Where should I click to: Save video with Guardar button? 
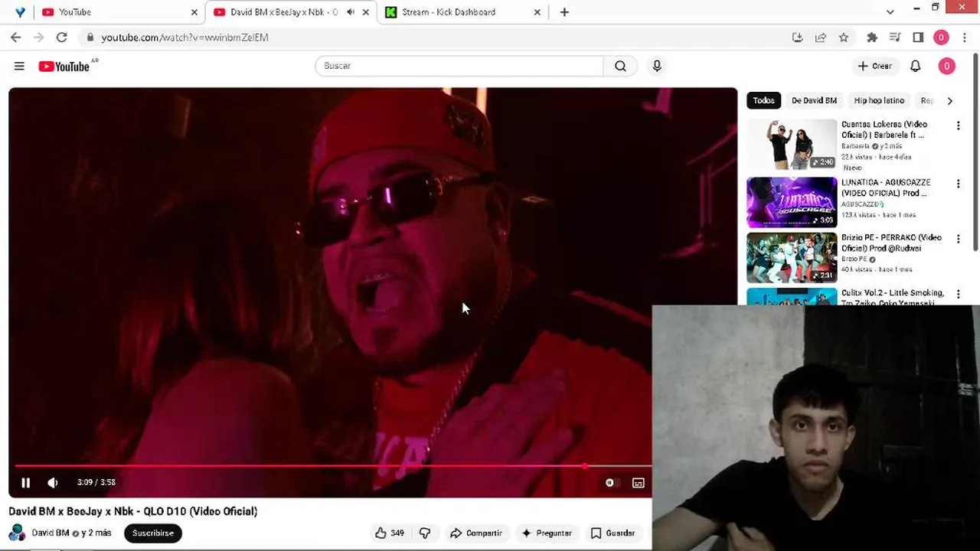(x=612, y=533)
